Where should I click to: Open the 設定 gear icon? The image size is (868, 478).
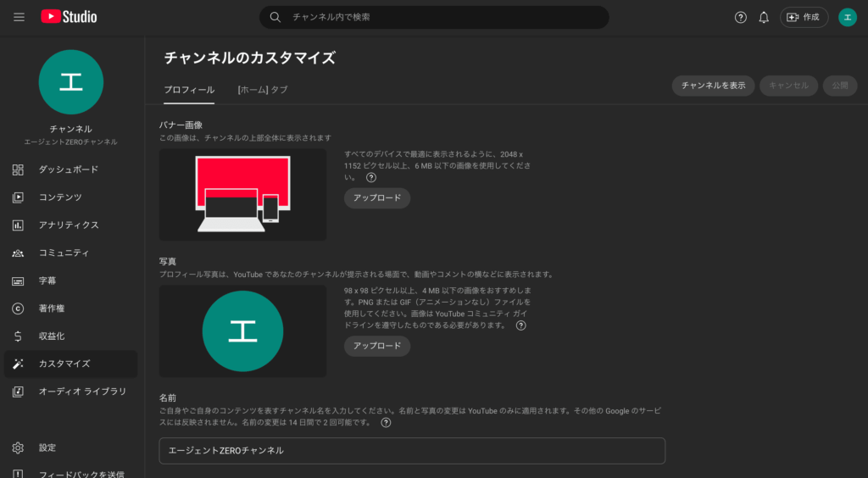(18, 447)
